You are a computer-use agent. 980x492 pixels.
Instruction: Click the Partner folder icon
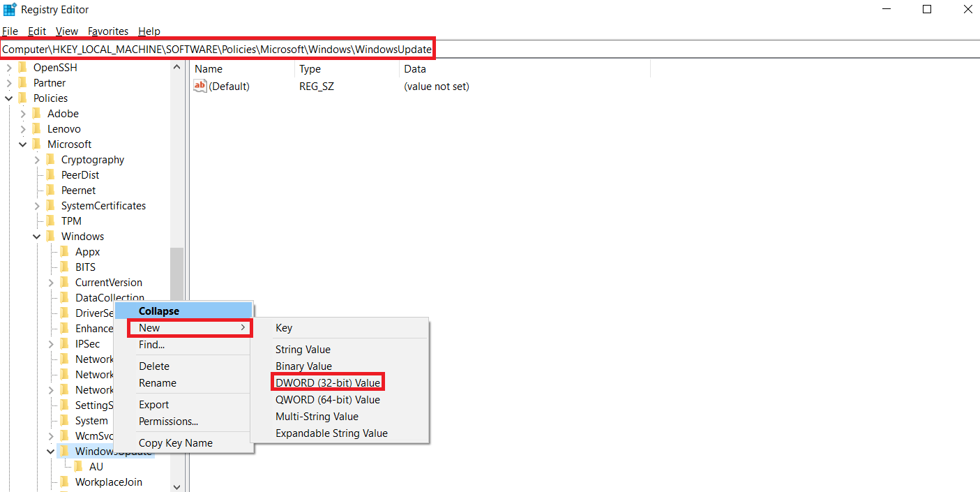coord(22,83)
